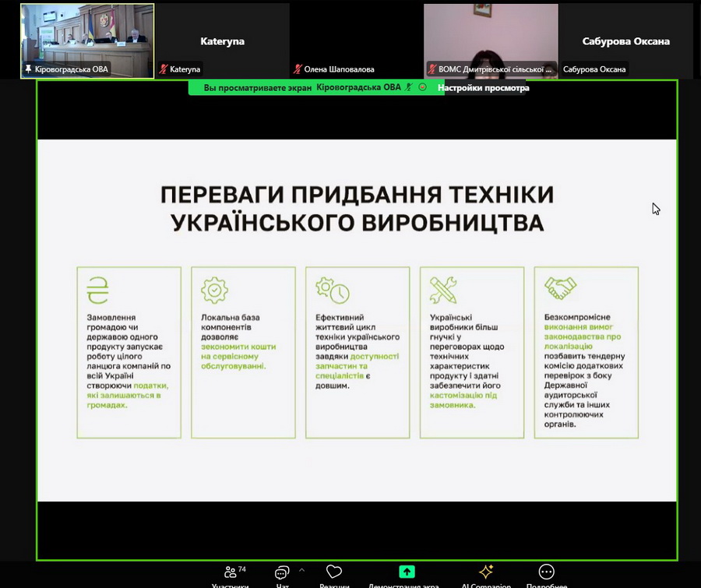Open the More options ellipsis icon
The width and height of the screenshot is (701, 588).
pyautogui.click(x=547, y=572)
